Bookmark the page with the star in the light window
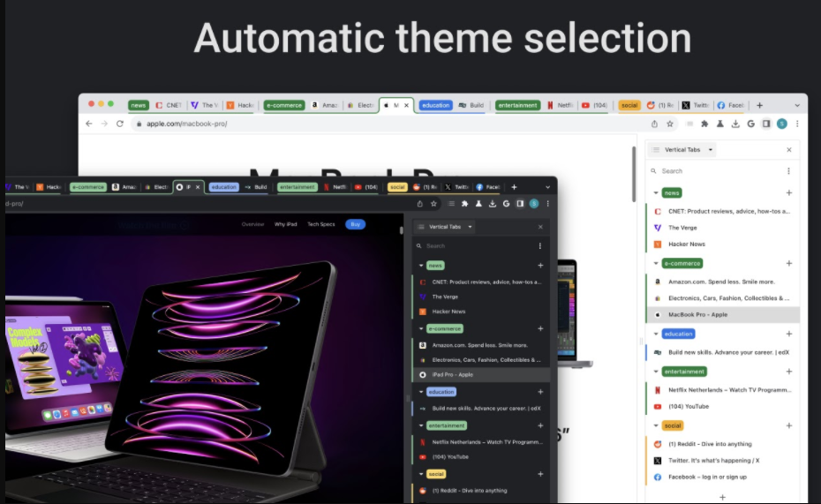 [x=670, y=124]
